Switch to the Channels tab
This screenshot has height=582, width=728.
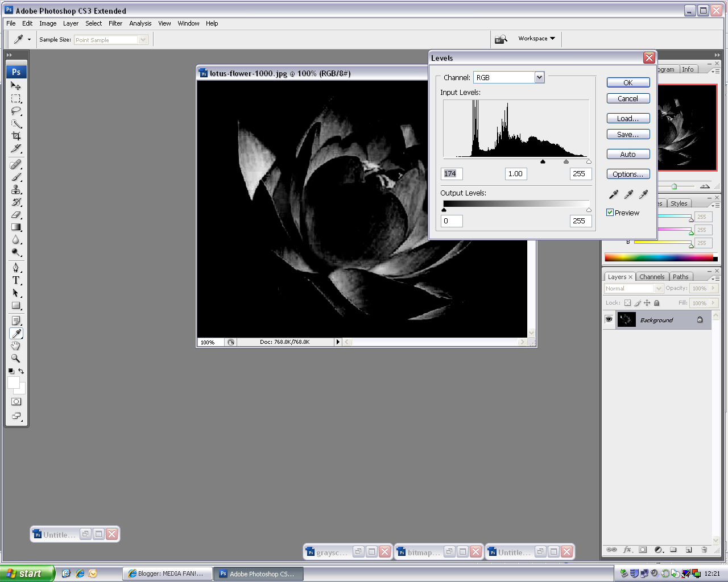(652, 277)
